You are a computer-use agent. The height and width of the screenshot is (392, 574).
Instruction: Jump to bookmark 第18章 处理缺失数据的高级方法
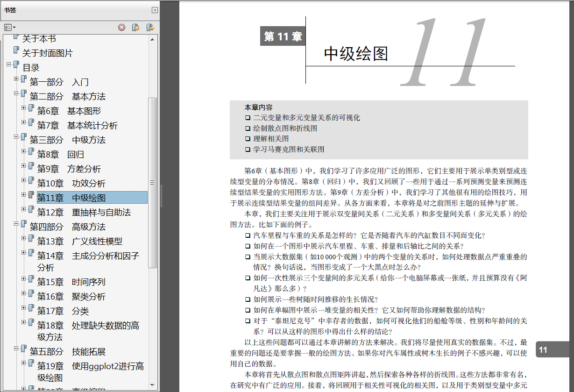pyautogui.click(x=88, y=331)
